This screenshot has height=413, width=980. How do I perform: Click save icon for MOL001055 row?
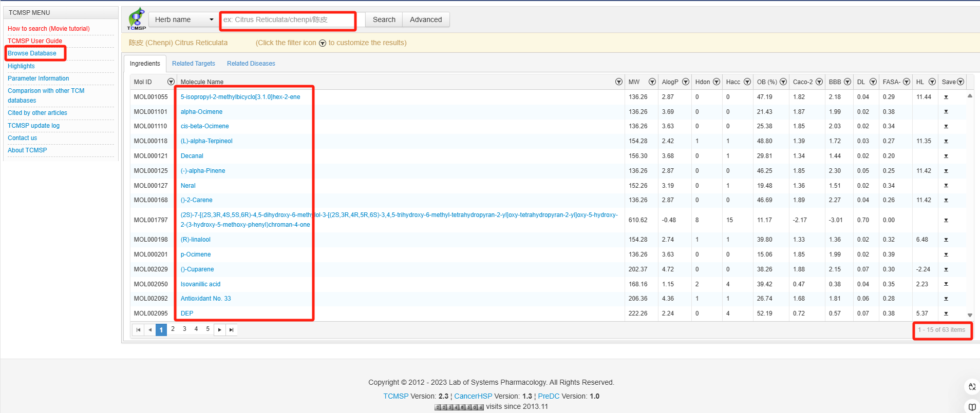click(946, 97)
